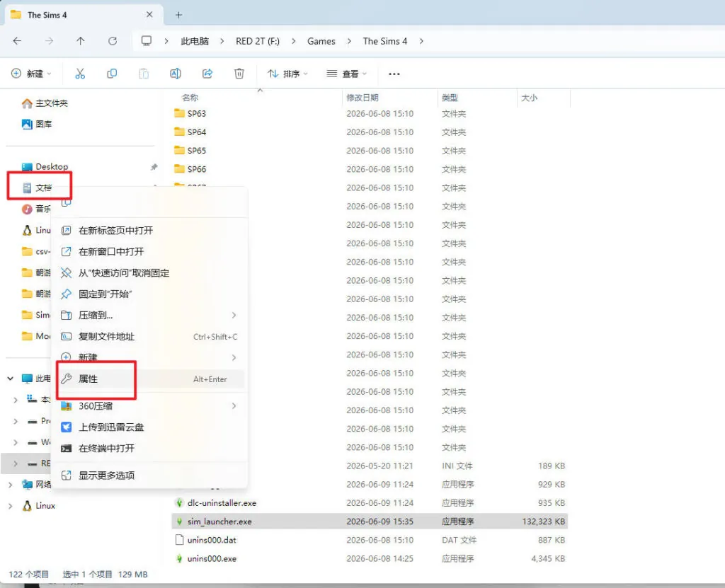Image resolution: width=725 pixels, height=588 pixels.
Task: Select 复制文件地址 menu entry
Action: pos(149,337)
